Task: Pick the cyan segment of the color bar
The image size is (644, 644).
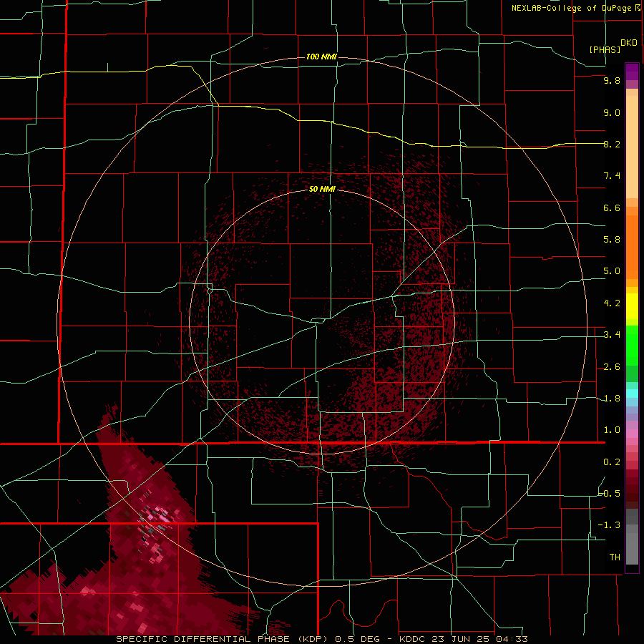Action: coord(632,394)
